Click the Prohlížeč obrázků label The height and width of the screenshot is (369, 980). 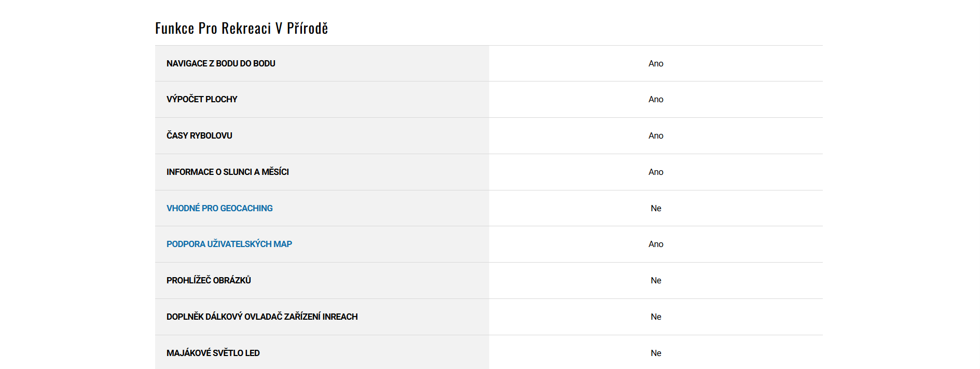(x=209, y=280)
